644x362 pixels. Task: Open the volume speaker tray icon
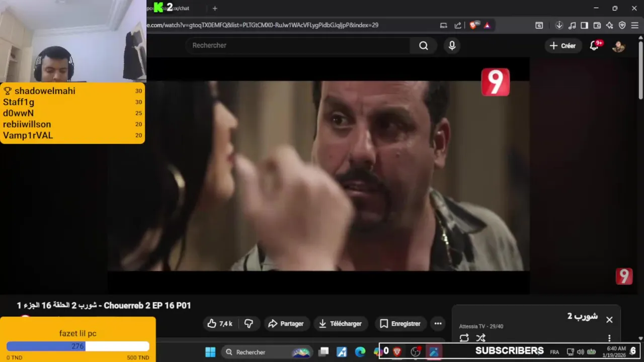click(x=580, y=352)
